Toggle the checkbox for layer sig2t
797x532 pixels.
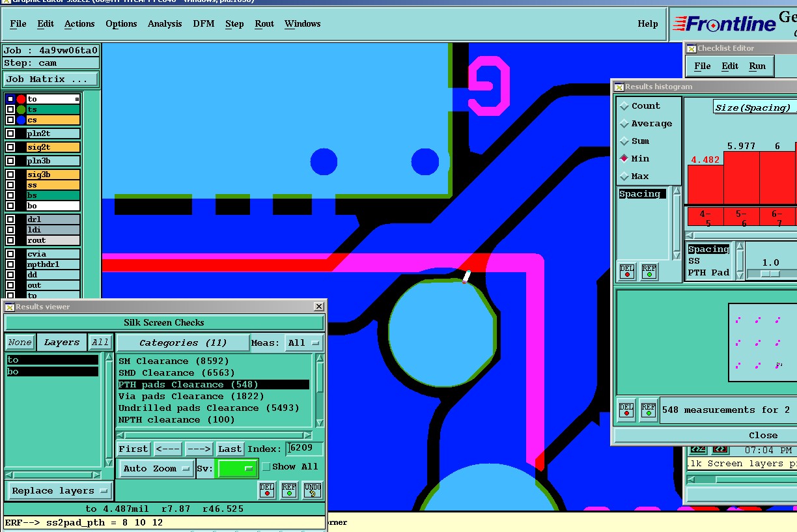tap(10, 147)
